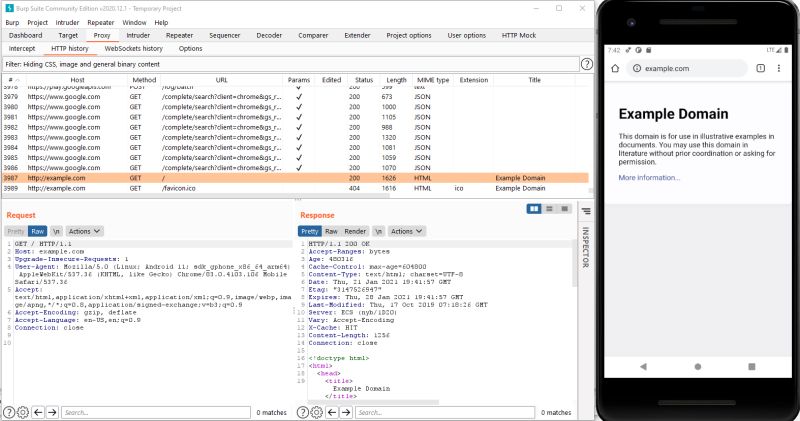
Task: Switch to the Target tab
Action: point(68,35)
